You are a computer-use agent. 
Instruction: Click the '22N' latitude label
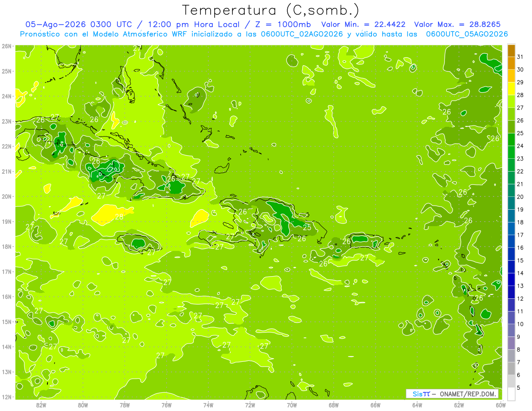point(7,146)
